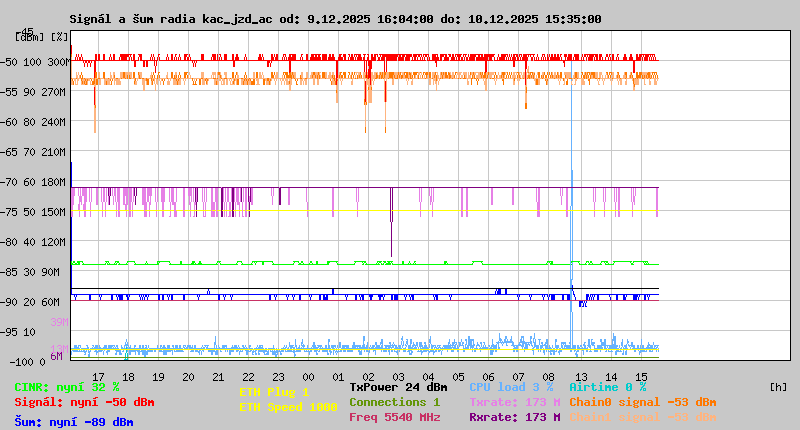Click the 00 hour label on time axis

[x=309, y=377]
